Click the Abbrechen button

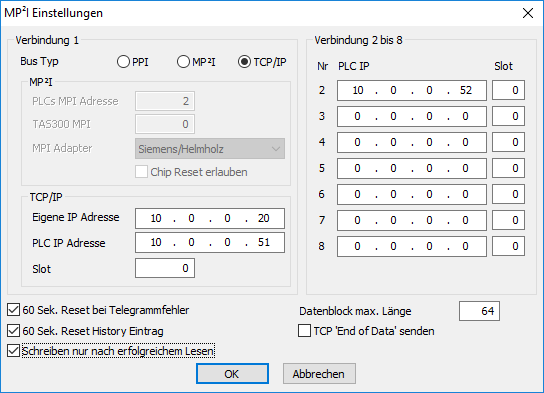pos(319,374)
